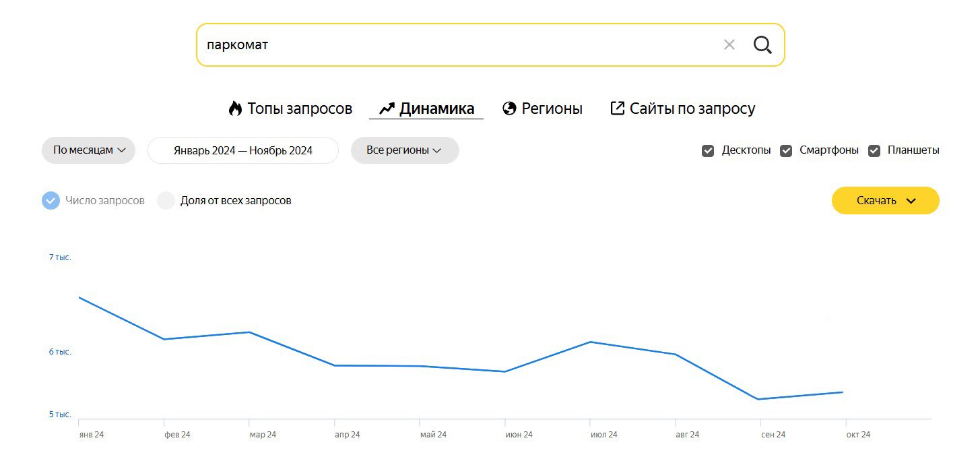Click the magnifying glass search icon
The width and height of the screenshot is (980, 459).
point(762,45)
